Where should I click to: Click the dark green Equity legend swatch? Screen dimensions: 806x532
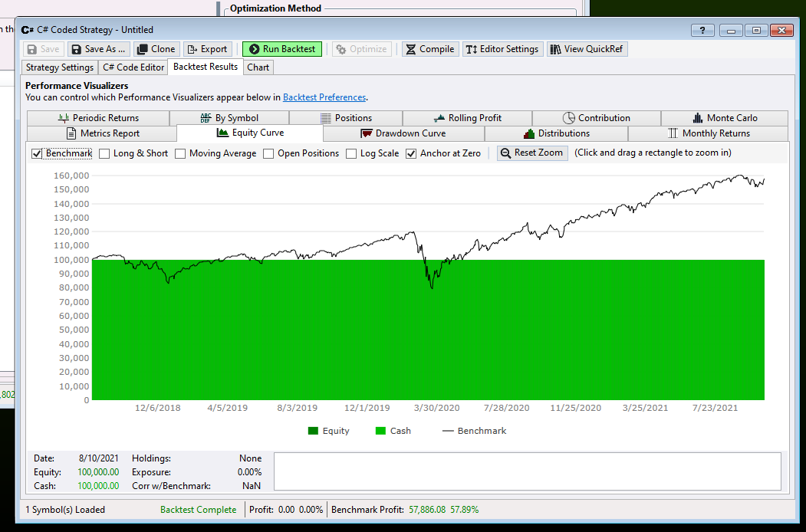click(x=313, y=431)
